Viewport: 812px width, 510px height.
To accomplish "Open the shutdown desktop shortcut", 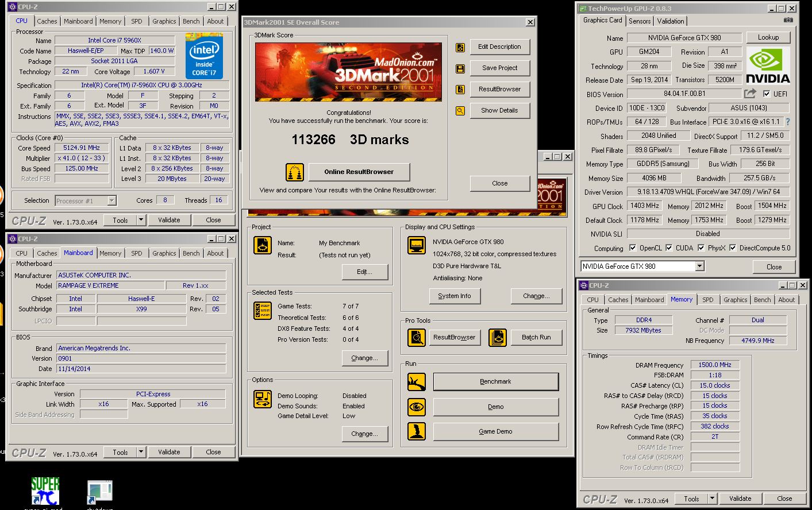I will (100, 494).
